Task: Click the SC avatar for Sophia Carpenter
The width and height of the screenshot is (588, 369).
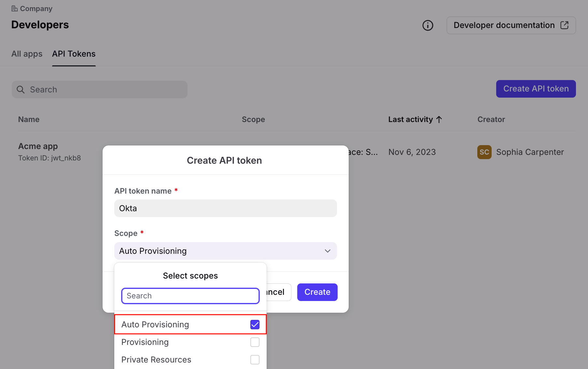Action: point(484,152)
